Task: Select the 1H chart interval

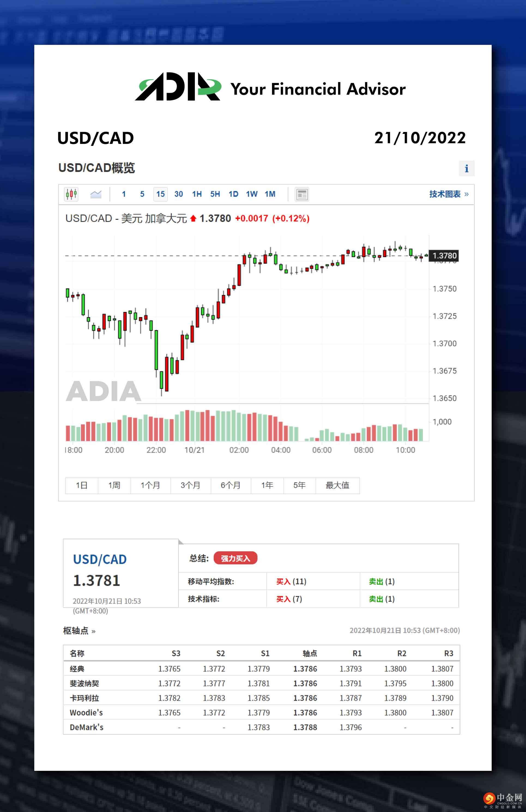Action: point(197,194)
